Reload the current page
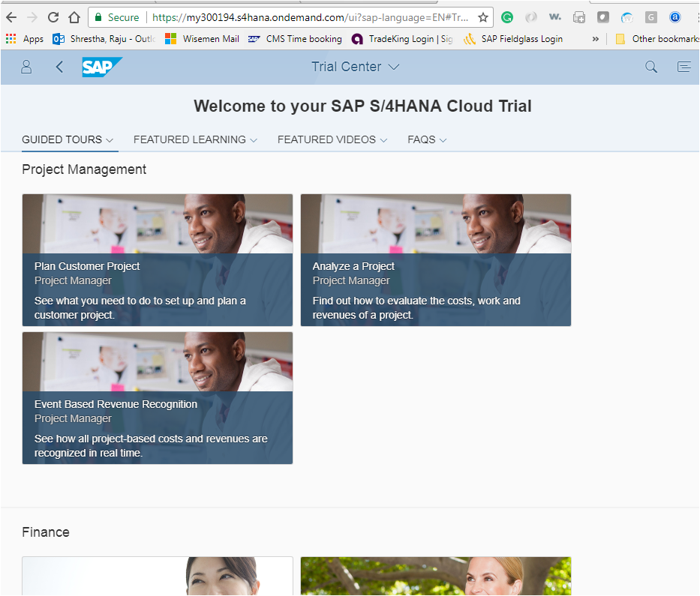Image resolution: width=700 pixels, height=596 pixels. click(53, 17)
